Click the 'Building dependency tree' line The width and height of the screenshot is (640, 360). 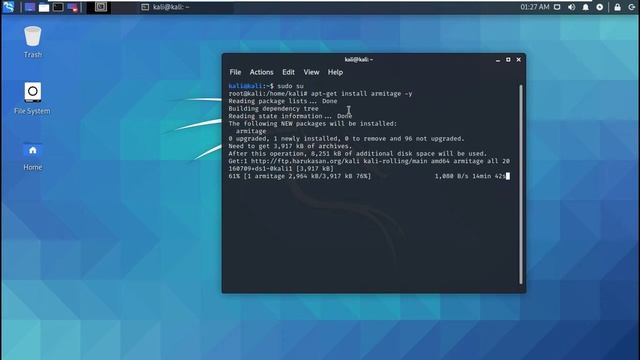[273, 109]
